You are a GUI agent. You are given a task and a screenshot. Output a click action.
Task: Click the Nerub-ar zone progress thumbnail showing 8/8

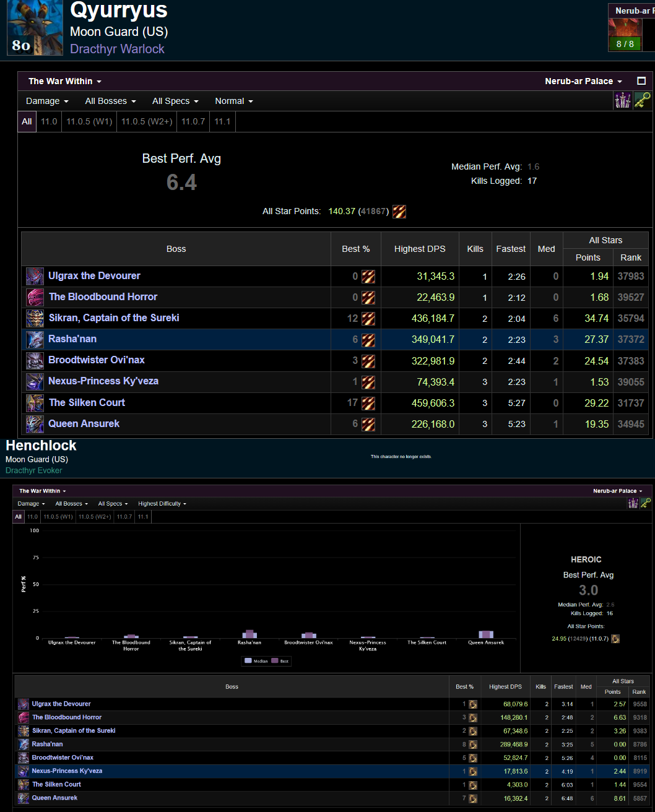click(625, 34)
